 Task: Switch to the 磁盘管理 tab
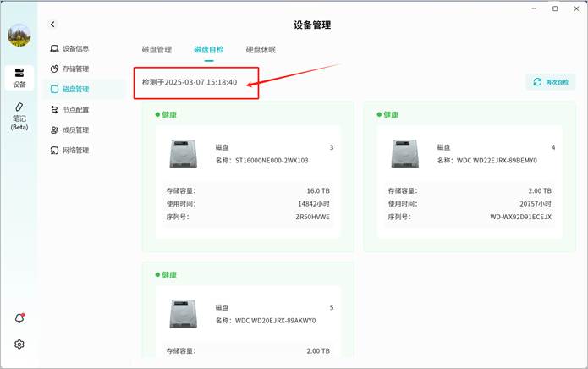(157, 50)
